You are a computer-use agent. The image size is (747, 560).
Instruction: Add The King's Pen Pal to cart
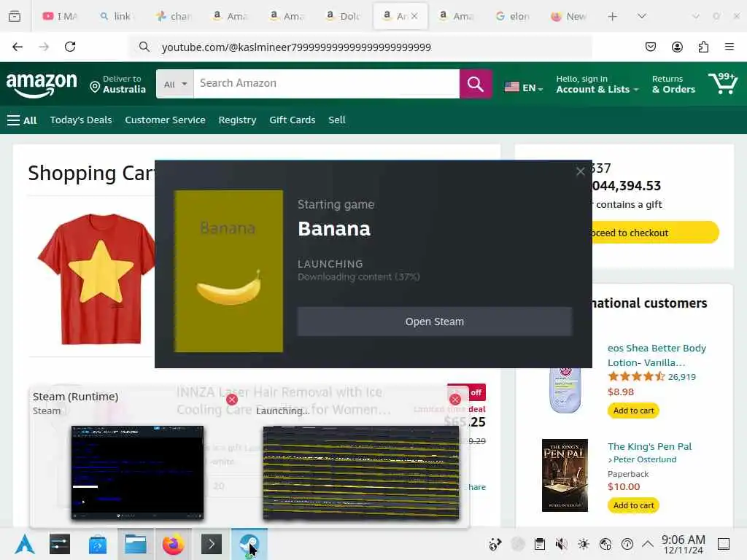coord(634,505)
